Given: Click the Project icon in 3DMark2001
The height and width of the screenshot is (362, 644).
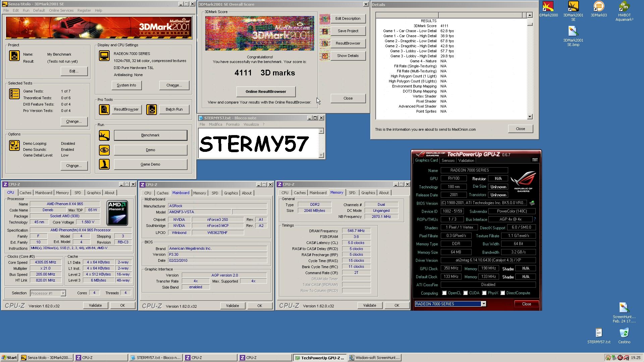Looking at the screenshot, I should pyautogui.click(x=14, y=56).
